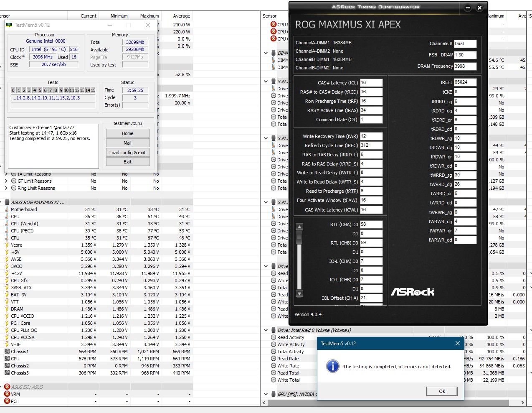532x413 pixels.
Task: Click the tREFI value field
Action: click(465, 82)
